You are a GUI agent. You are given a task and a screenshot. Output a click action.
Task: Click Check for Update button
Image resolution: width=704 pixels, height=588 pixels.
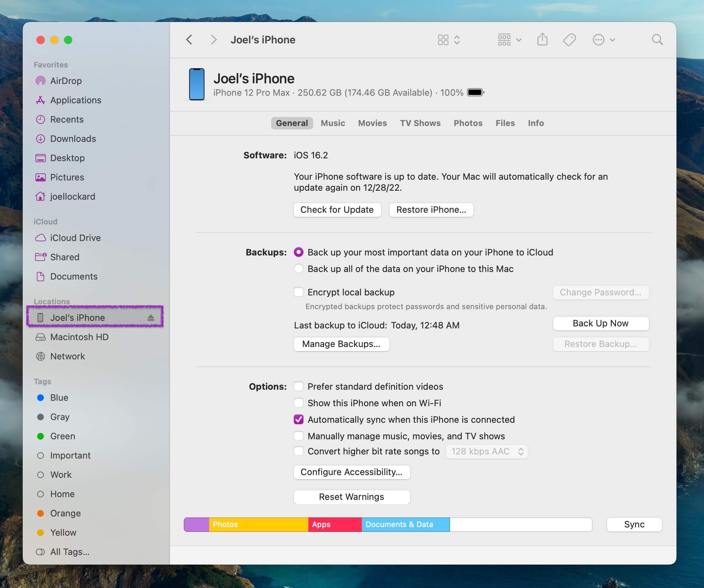click(337, 210)
